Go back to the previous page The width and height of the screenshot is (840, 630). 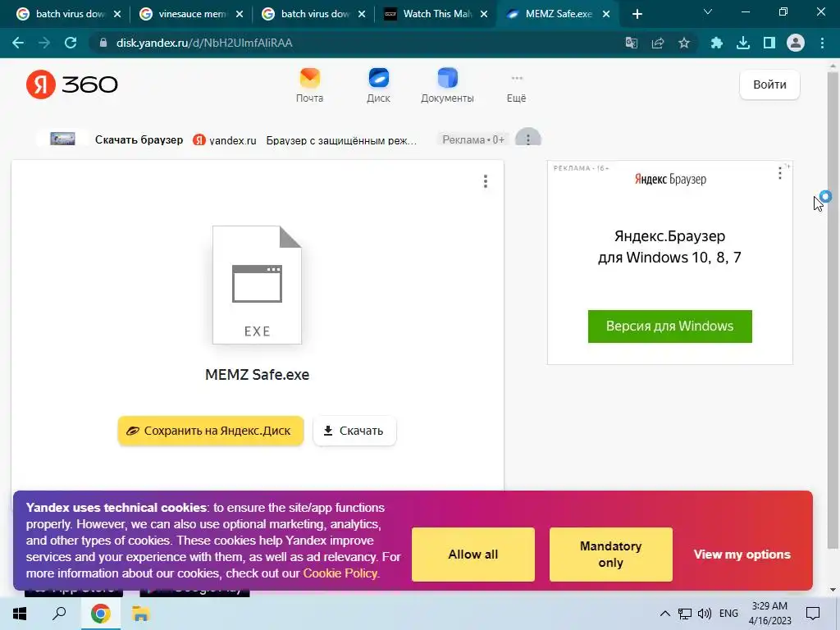pos(18,43)
